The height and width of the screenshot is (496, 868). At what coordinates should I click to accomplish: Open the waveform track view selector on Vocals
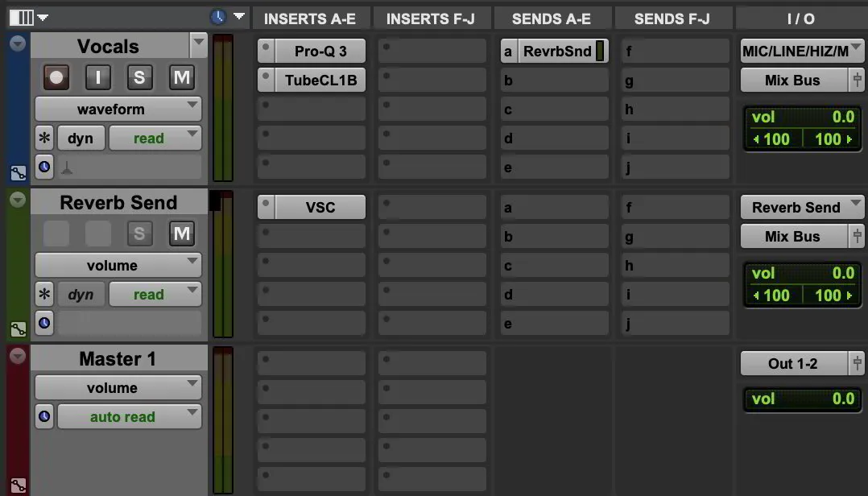pos(118,108)
